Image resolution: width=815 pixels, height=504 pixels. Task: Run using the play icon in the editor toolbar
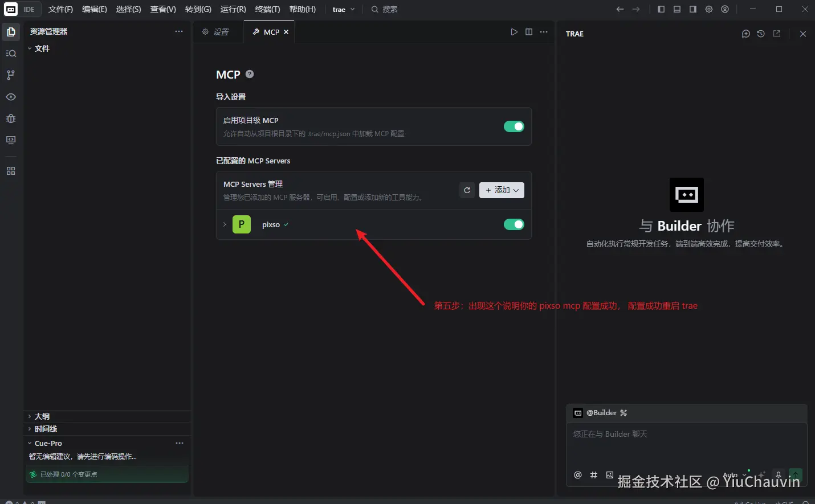point(514,32)
